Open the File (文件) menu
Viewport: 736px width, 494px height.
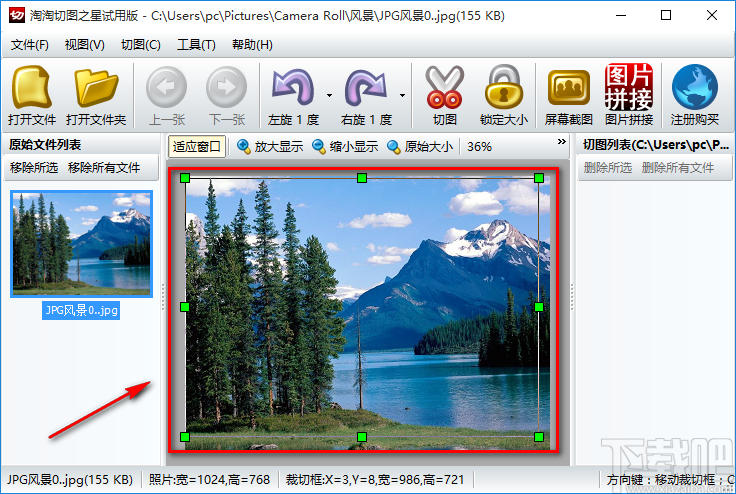[30, 45]
